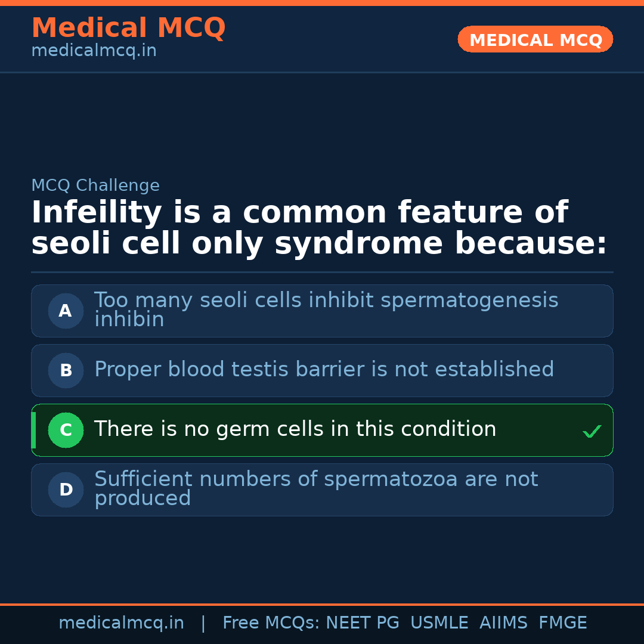Image resolution: width=644 pixels, height=644 pixels.
Task: Open medicalmcq.in link under the header title
Action: pyautogui.click(x=94, y=51)
